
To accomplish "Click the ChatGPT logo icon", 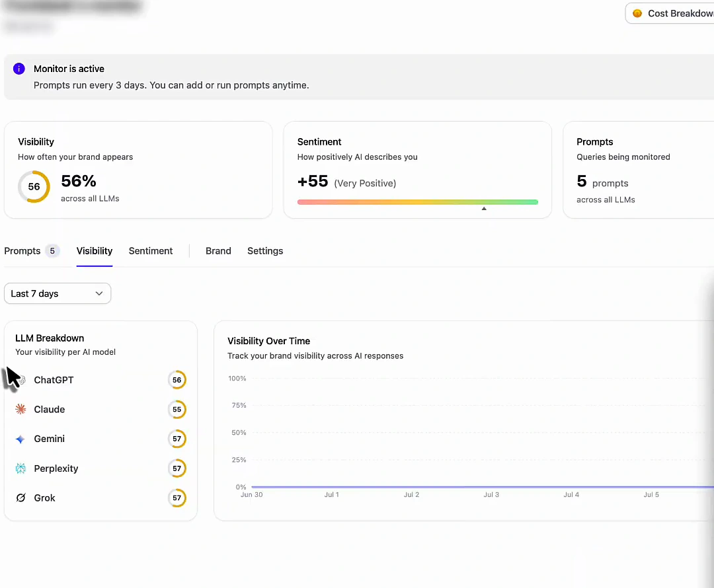I will pos(21,380).
